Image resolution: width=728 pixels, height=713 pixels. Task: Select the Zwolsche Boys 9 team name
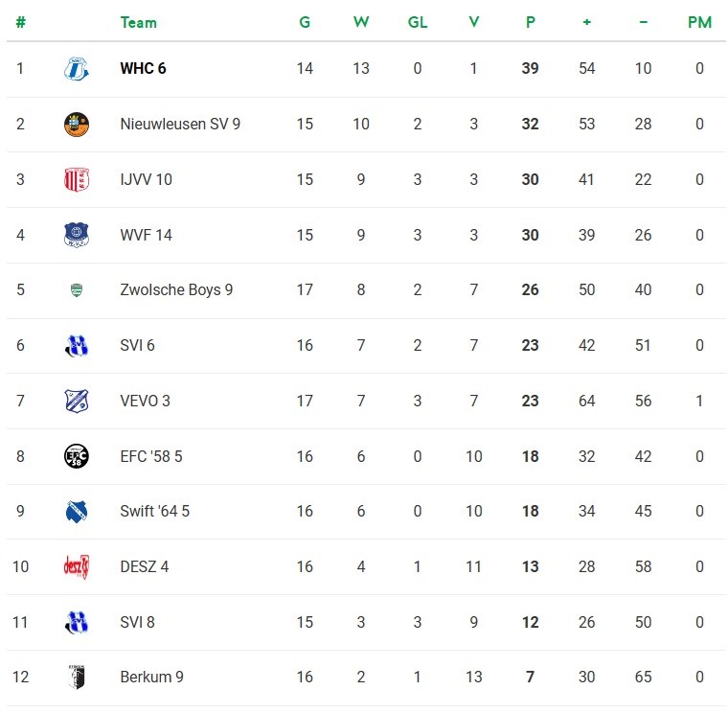pos(176,290)
